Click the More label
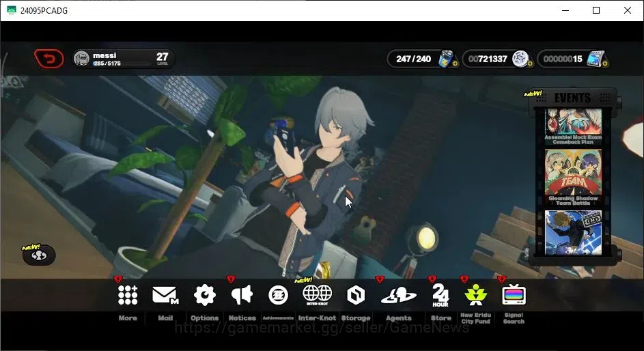Image resolution: width=644 pixels, height=351 pixels. click(x=128, y=318)
